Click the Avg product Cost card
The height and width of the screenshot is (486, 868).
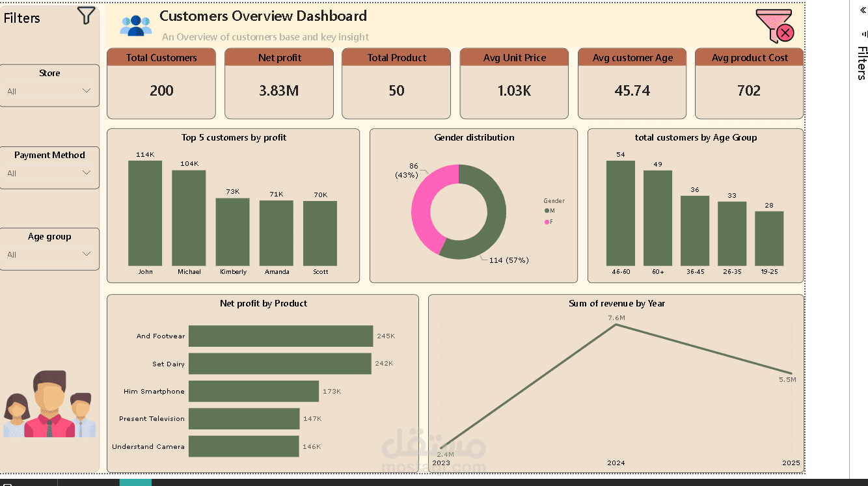(x=749, y=83)
